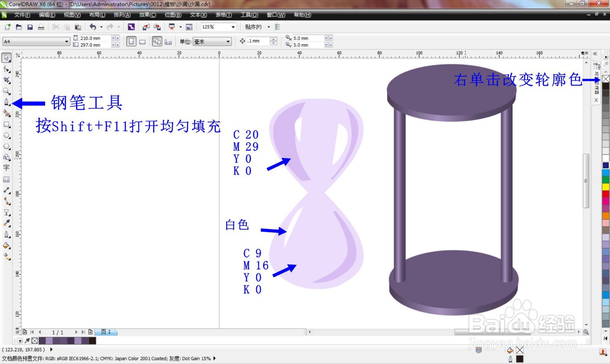Expand the 125% zoom level dropdown
The width and height of the screenshot is (610, 364).
(233, 27)
